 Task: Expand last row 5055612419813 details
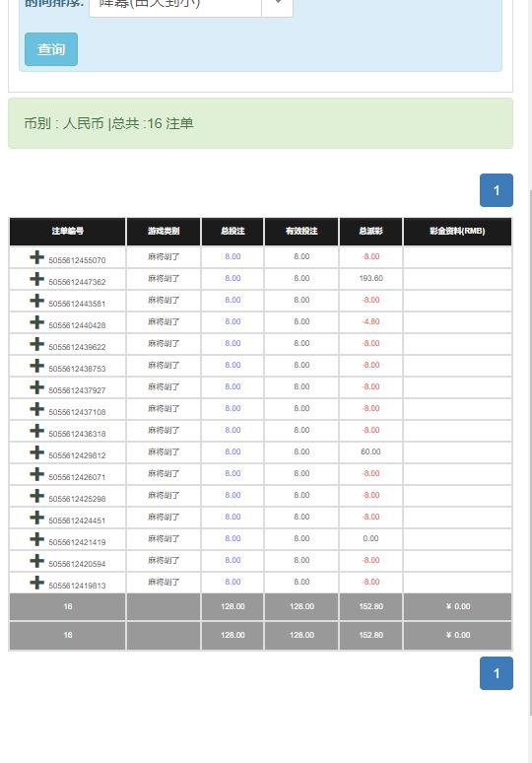point(37,583)
